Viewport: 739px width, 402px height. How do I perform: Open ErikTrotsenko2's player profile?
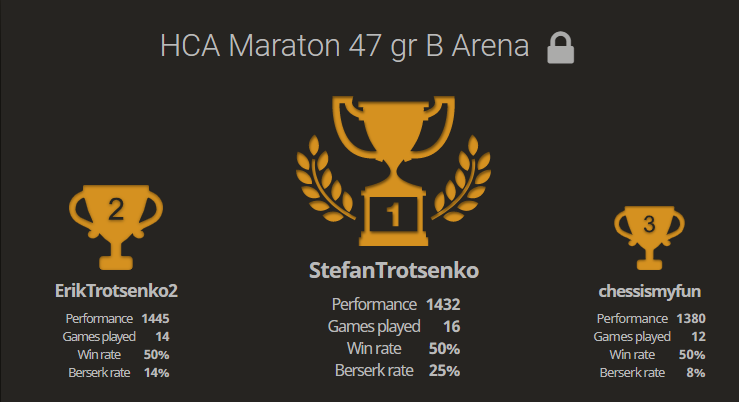click(x=116, y=291)
